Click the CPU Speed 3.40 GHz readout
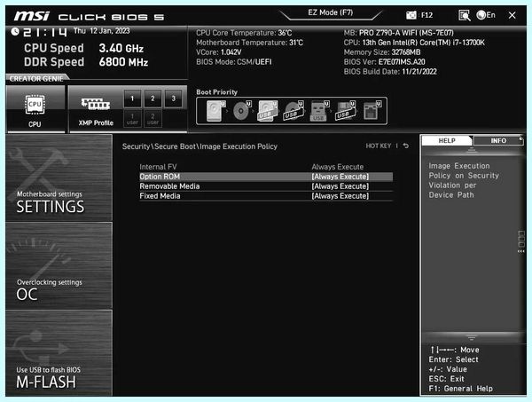 tap(84, 48)
